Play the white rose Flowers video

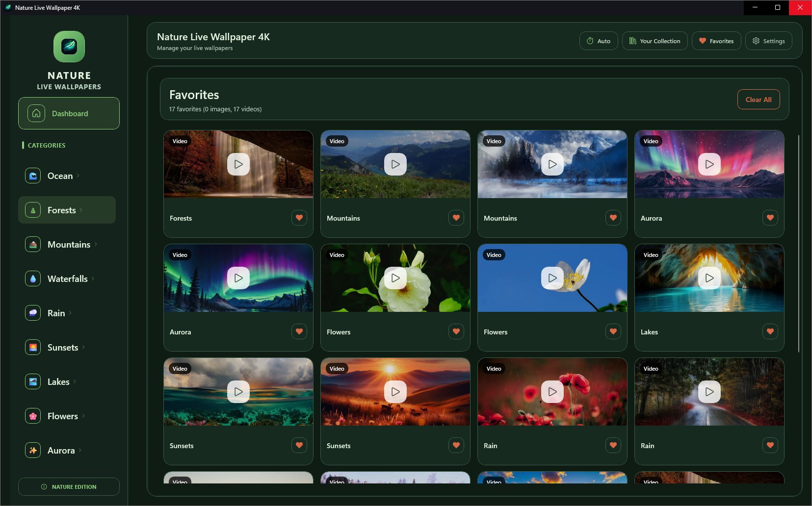coord(395,278)
